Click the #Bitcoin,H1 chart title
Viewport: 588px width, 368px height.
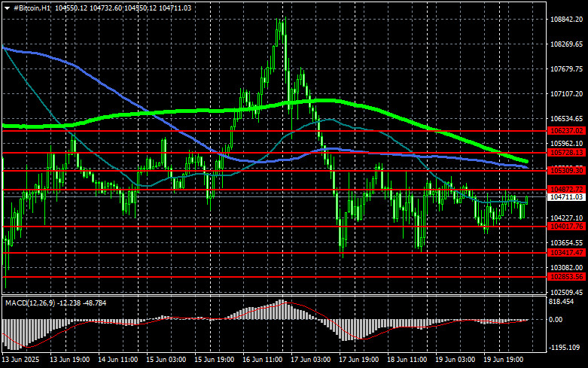(x=32, y=8)
